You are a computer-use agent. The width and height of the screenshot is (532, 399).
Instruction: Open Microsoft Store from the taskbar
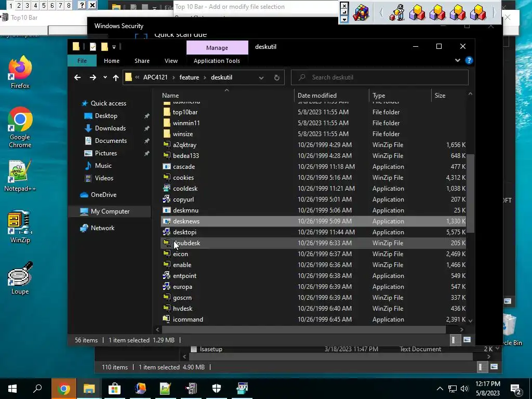click(x=114, y=389)
